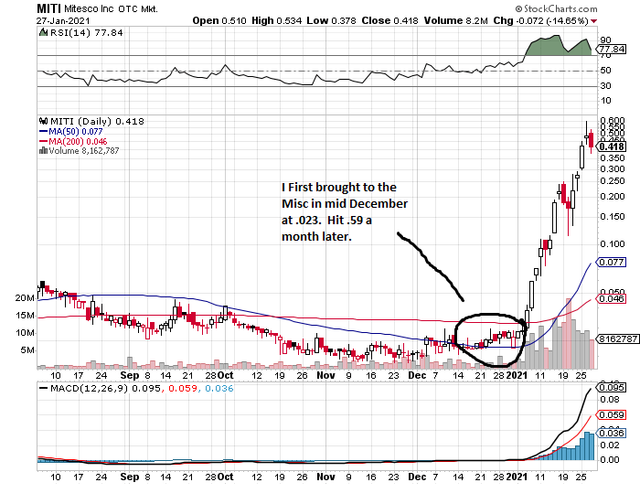Image resolution: width=640 pixels, height=485 pixels.
Task: Click the volume bars icon in legend
Action: coord(43,151)
